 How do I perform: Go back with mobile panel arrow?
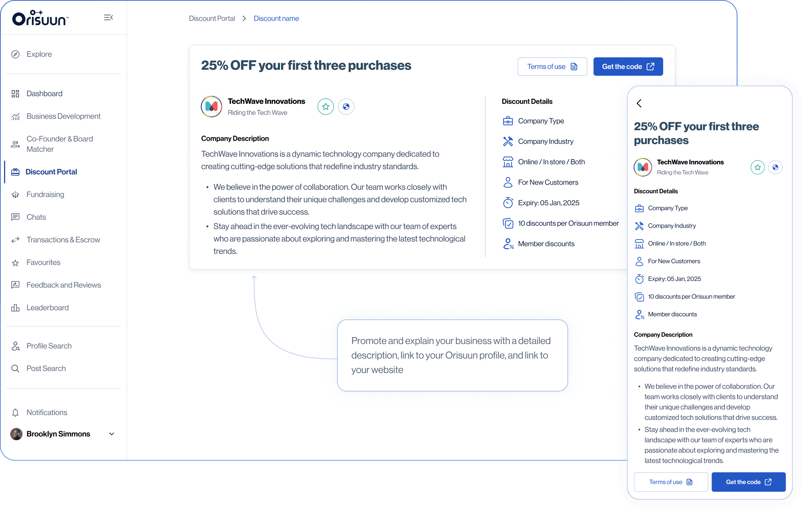[x=639, y=103]
